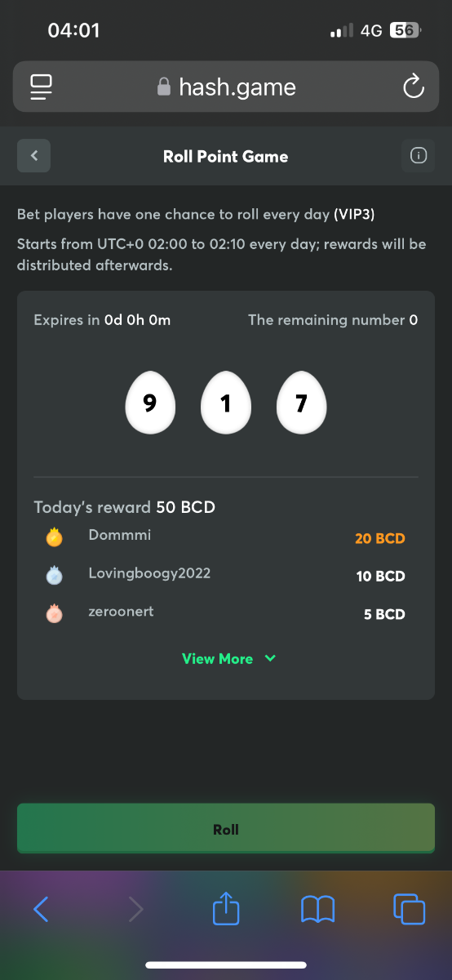Screen dimensions: 452x980
Task: Open the Safari reader/page menu icon
Action: tap(40, 87)
